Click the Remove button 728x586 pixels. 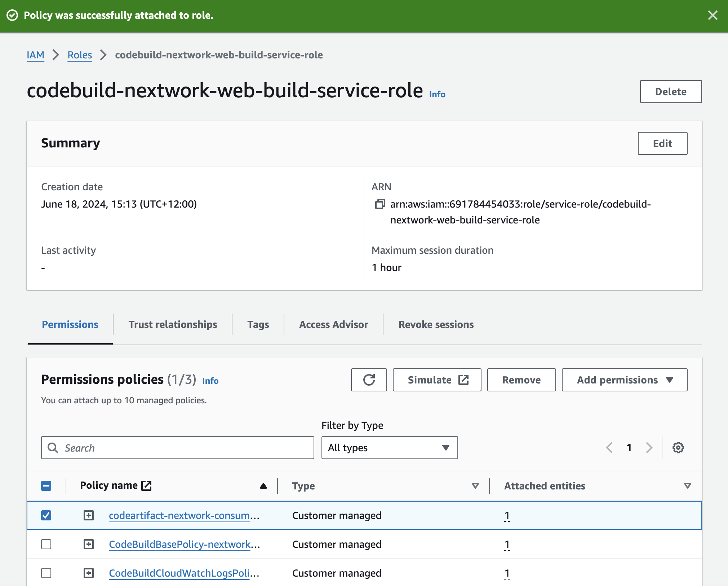521,380
